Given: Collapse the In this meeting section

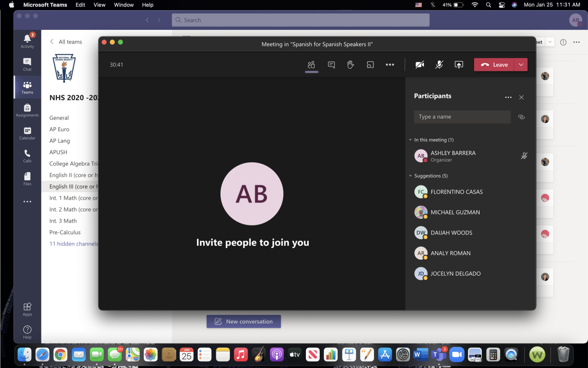Looking at the screenshot, I should point(411,140).
